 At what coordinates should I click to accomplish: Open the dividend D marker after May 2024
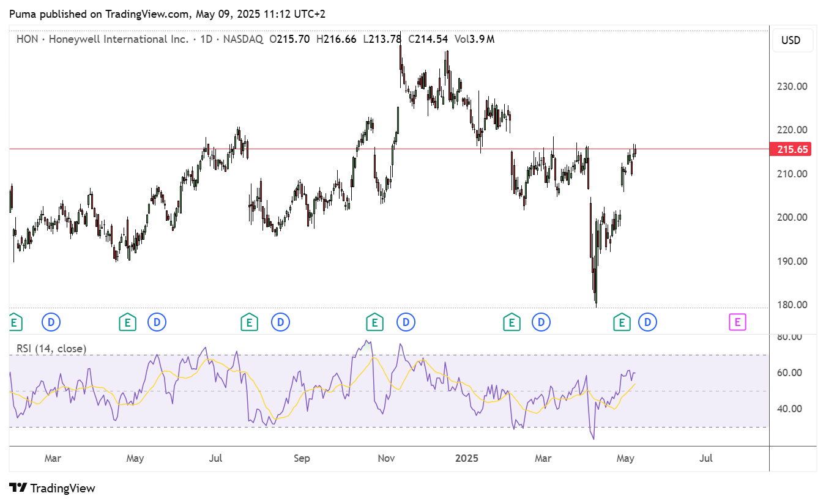157,322
